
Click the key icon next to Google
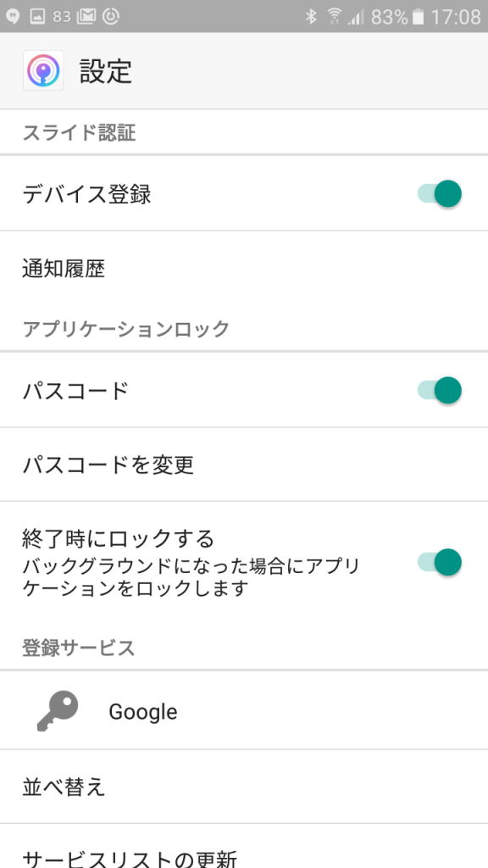click(x=58, y=711)
